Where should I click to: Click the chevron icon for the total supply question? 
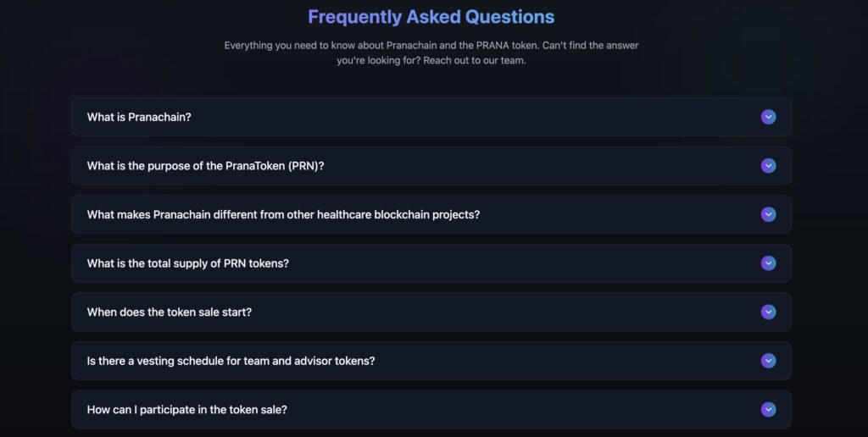[768, 263]
